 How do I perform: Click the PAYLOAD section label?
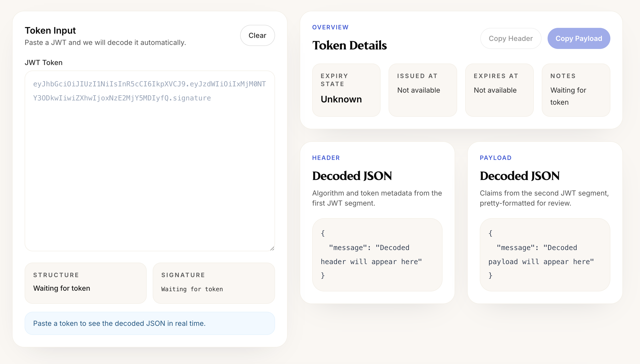coord(496,158)
